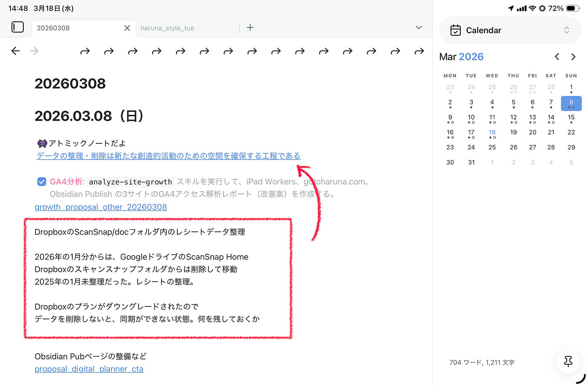The image size is (588, 386).
Task: Select day 15 in calendar
Action: coord(571,118)
